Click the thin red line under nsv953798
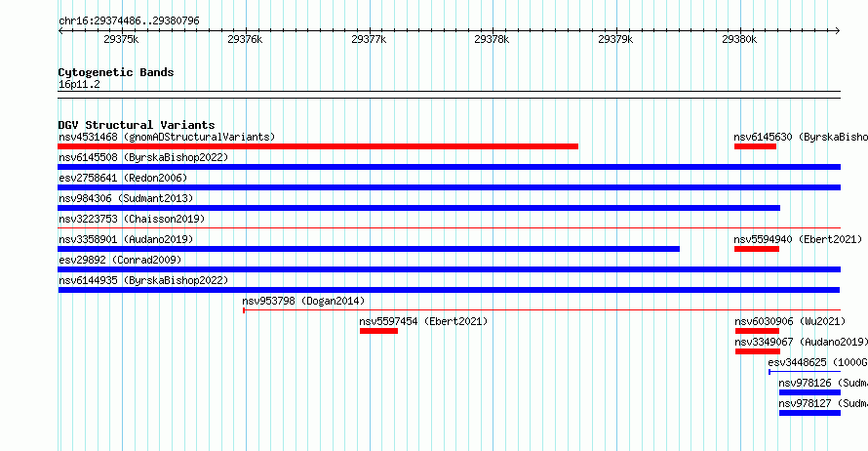 pos(541,310)
